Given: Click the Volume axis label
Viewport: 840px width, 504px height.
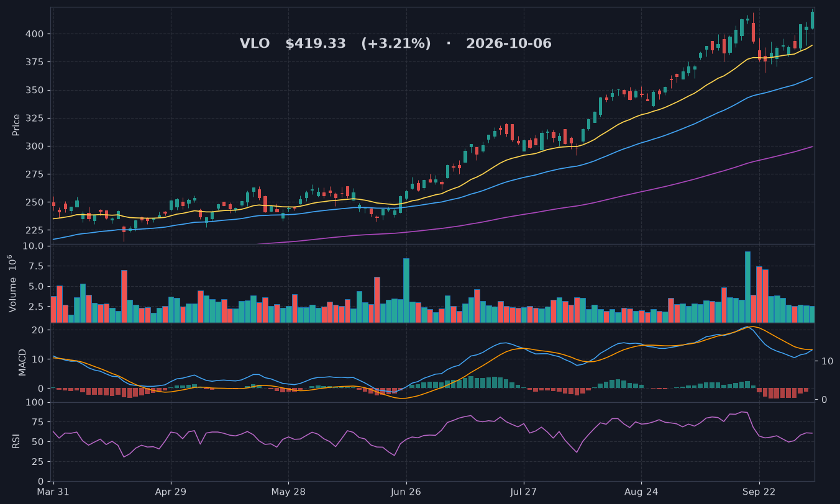Looking at the screenshot, I should 12,283.
